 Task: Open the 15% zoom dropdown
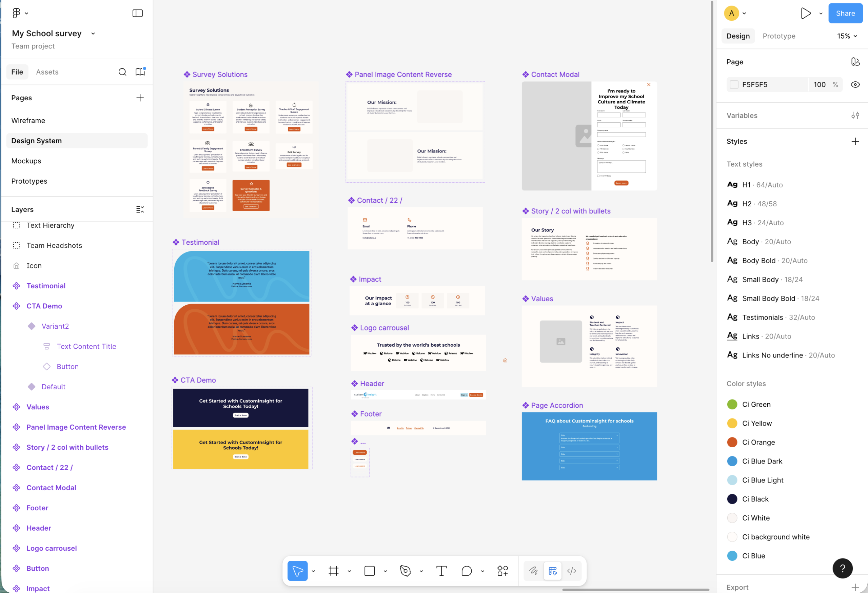(847, 36)
